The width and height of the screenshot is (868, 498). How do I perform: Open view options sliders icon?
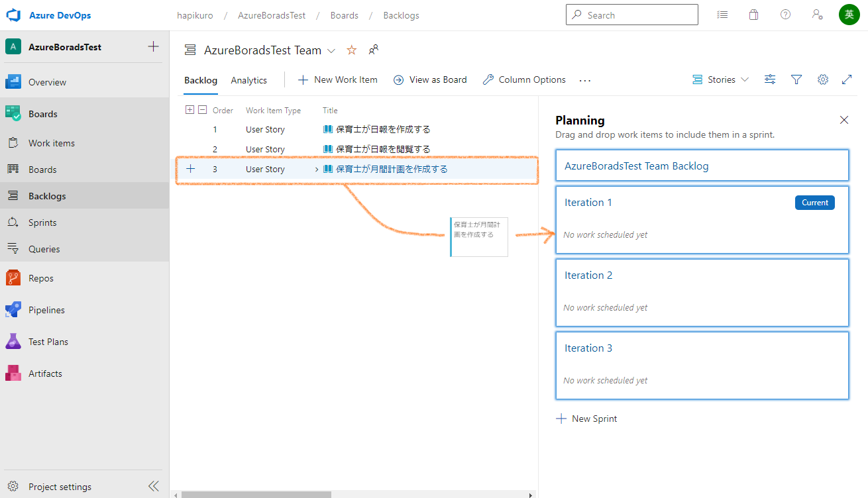(770, 79)
